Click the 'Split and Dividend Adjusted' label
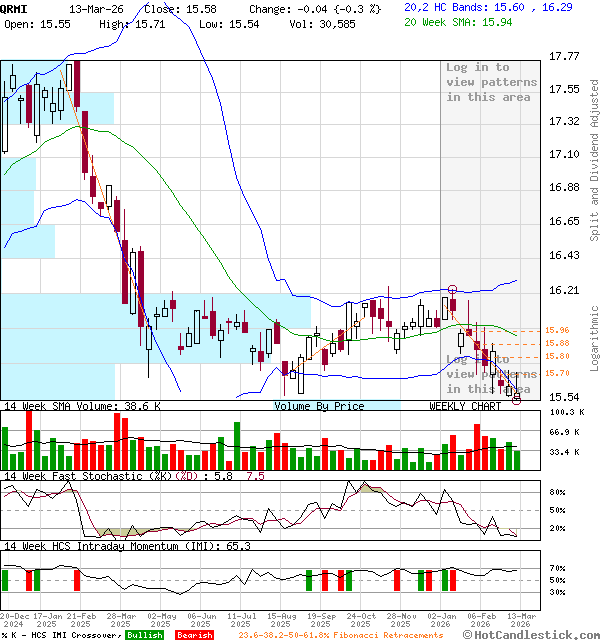 (x=594, y=160)
